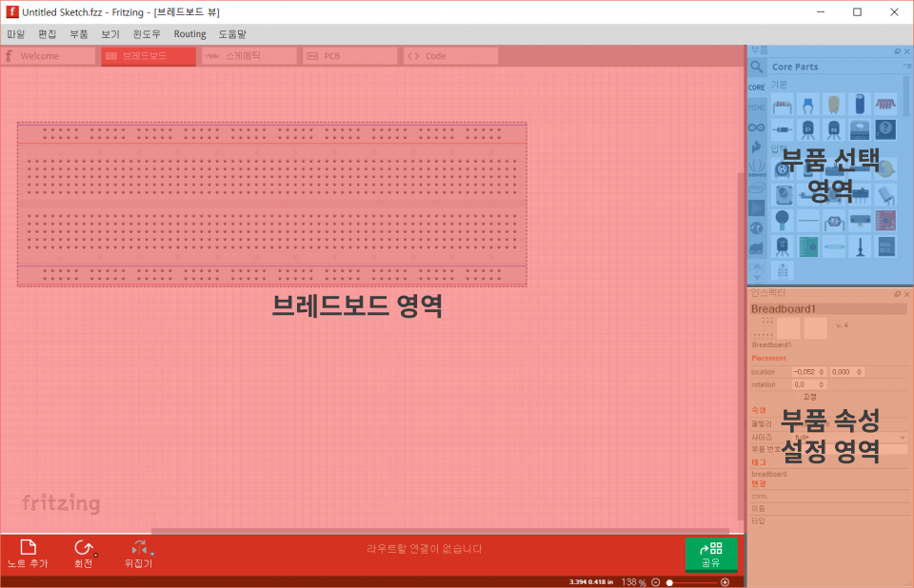Select the MINE parts bin
Image resolution: width=914 pixels, height=588 pixels.
click(x=757, y=108)
